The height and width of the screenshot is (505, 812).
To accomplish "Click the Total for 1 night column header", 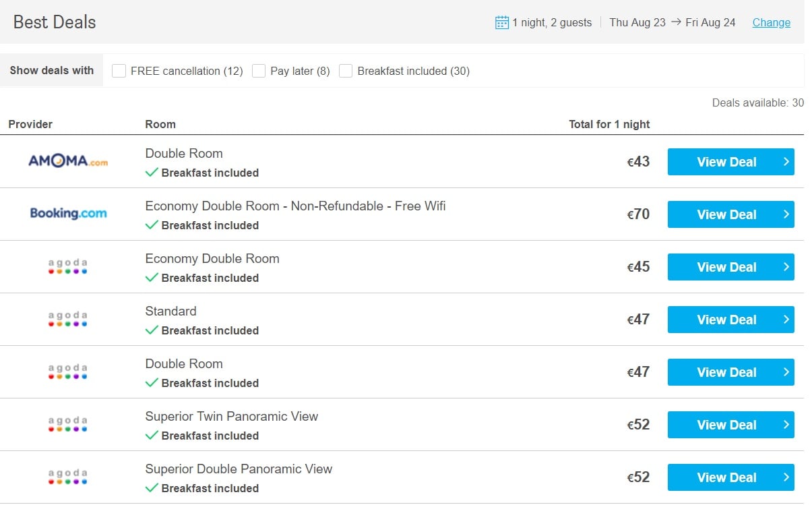I will click(x=609, y=124).
